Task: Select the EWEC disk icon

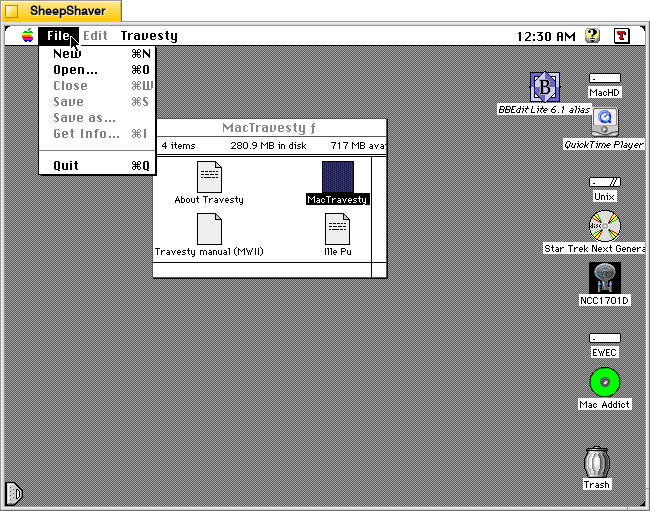Action: click(604, 338)
